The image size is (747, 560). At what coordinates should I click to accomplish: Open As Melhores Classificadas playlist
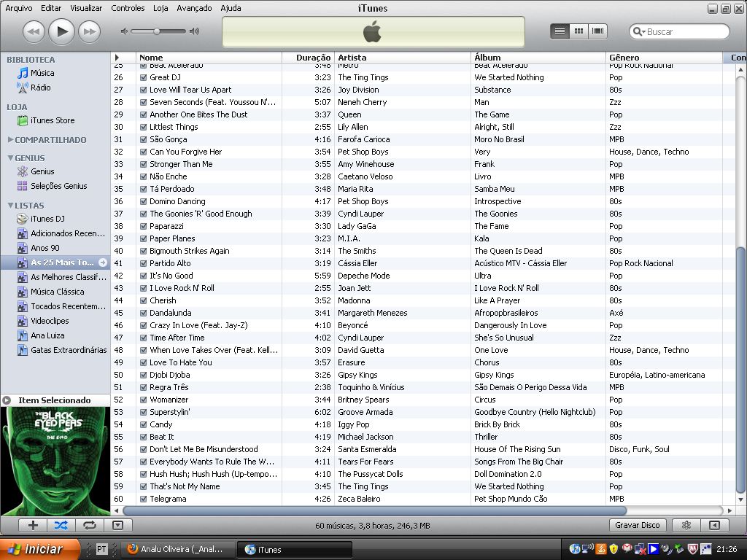(62, 277)
